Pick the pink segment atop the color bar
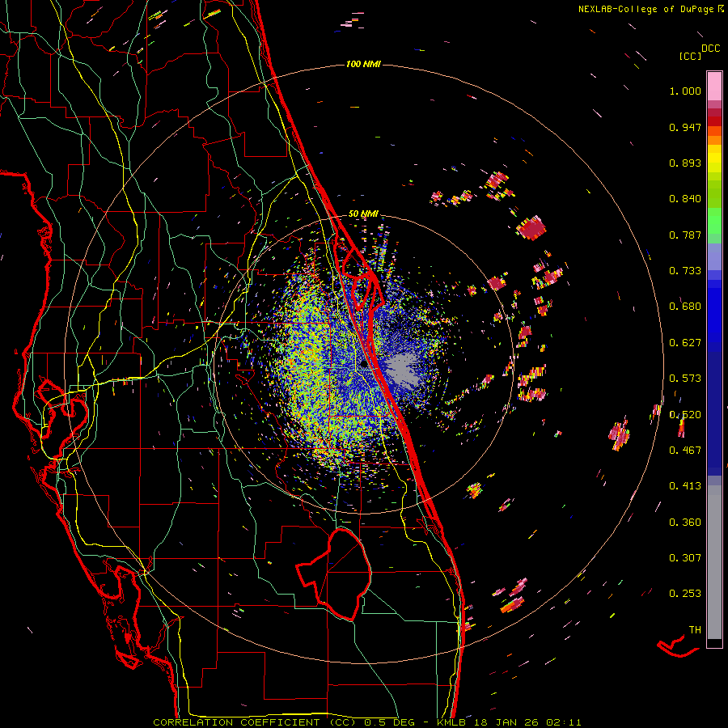 (x=714, y=86)
